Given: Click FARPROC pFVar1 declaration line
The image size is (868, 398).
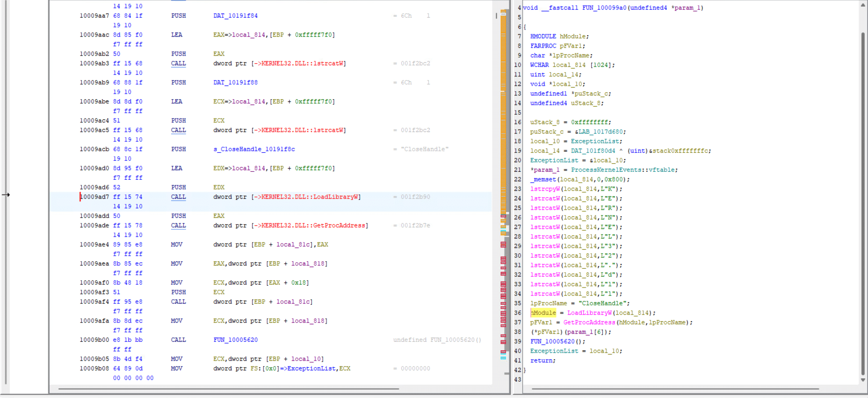Looking at the screenshot, I should (x=558, y=46).
